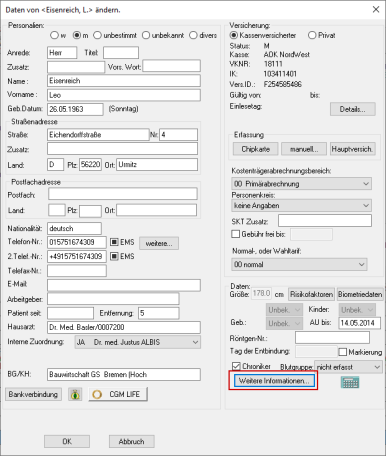Click the Geb.Datum field

75,109
